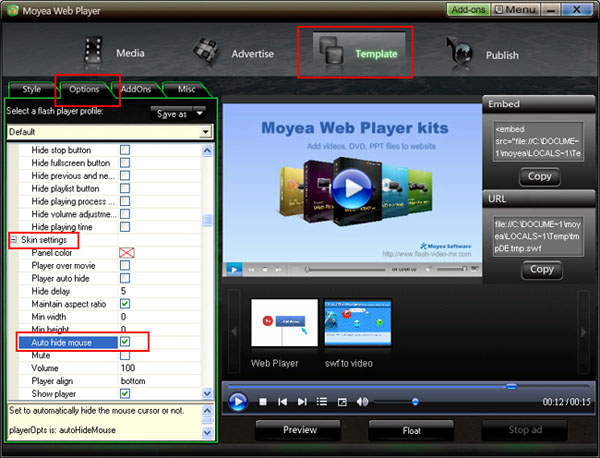600x458 pixels.
Task: Edit the Volume value 100
Action: click(x=159, y=368)
